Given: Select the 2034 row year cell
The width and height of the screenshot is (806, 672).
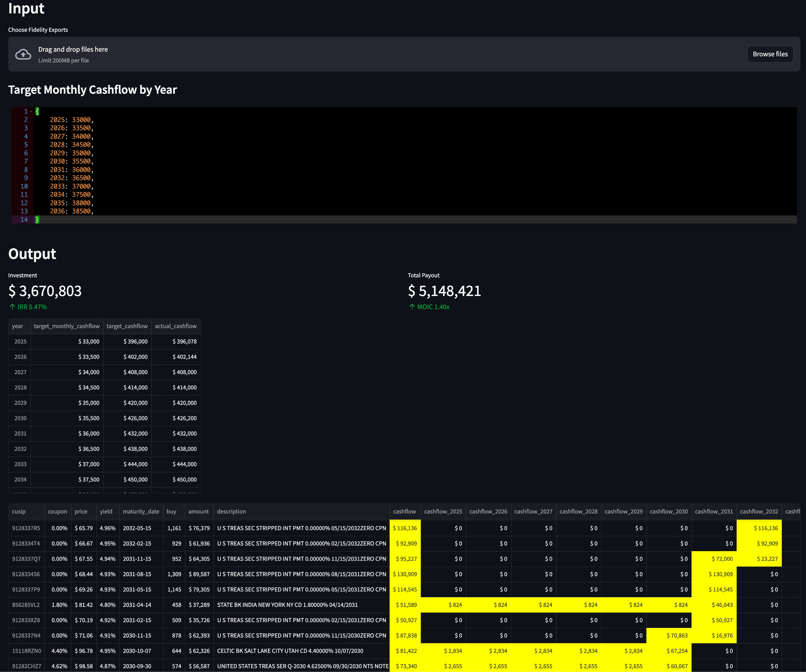Looking at the screenshot, I should click(x=19, y=479).
